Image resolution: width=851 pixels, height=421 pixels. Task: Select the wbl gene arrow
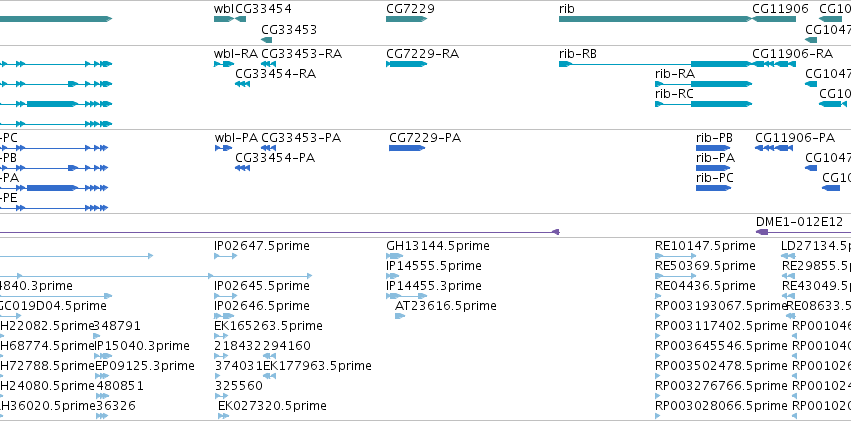[x=224, y=19]
